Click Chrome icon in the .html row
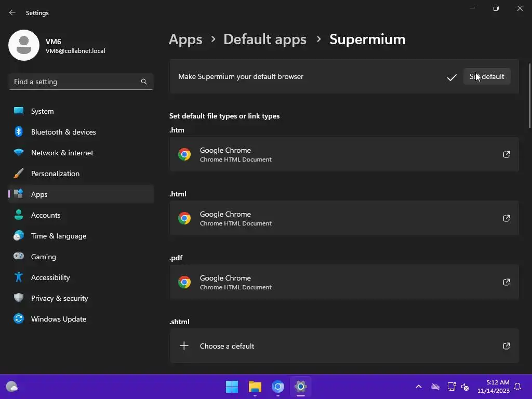This screenshot has height=399, width=532. pyautogui.click(x=184, y=218)
